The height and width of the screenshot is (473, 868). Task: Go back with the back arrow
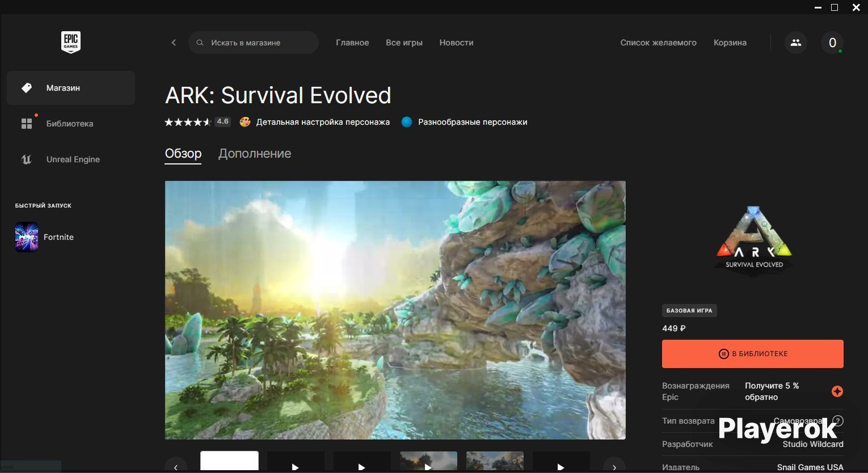point(174,43)
